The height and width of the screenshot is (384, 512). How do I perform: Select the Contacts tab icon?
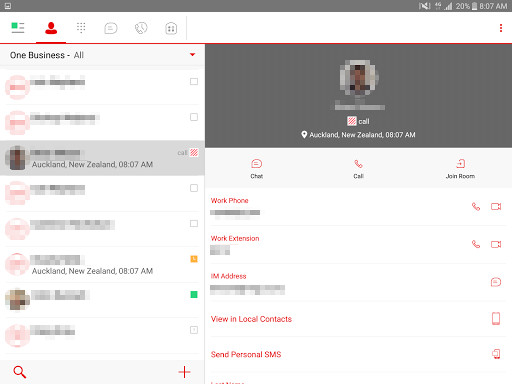pyautogui.click(x=51, y=28)
